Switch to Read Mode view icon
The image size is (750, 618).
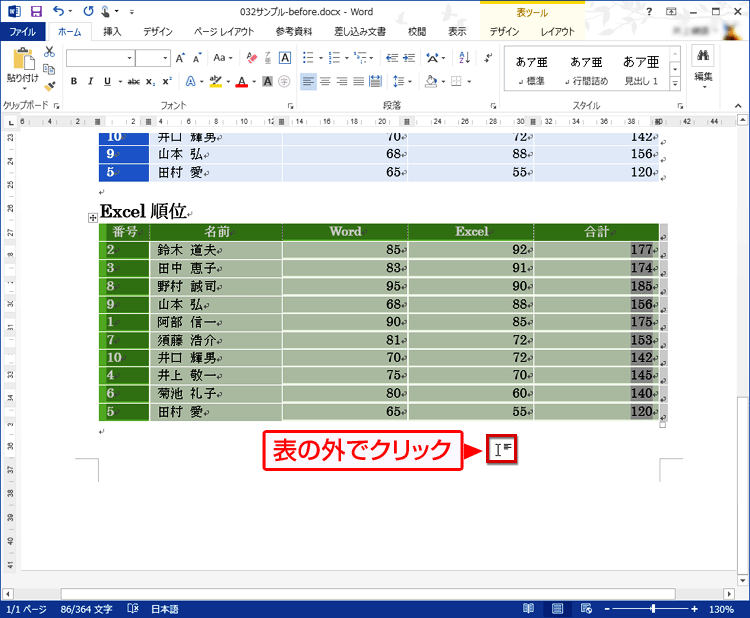529,608
